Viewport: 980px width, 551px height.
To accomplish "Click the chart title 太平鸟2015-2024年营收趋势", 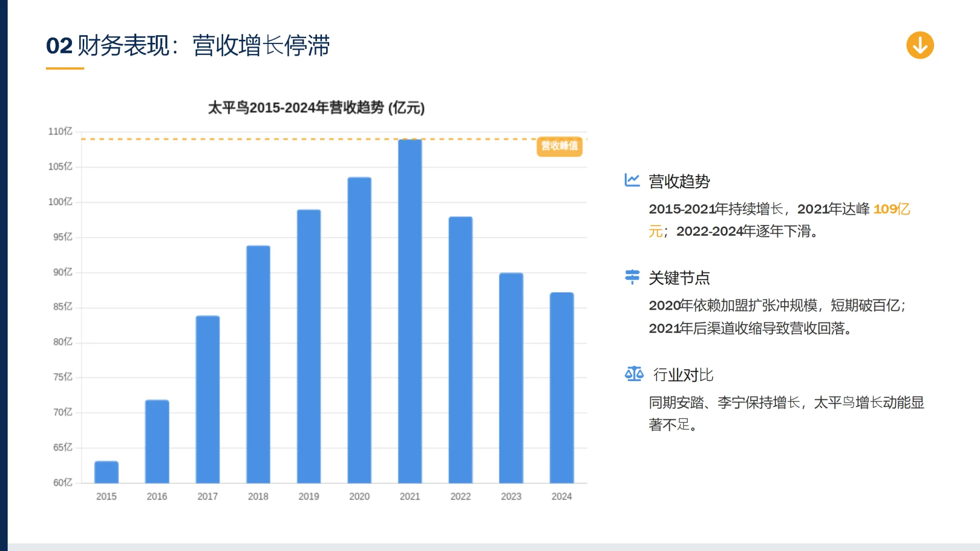I will coord(316,108).
